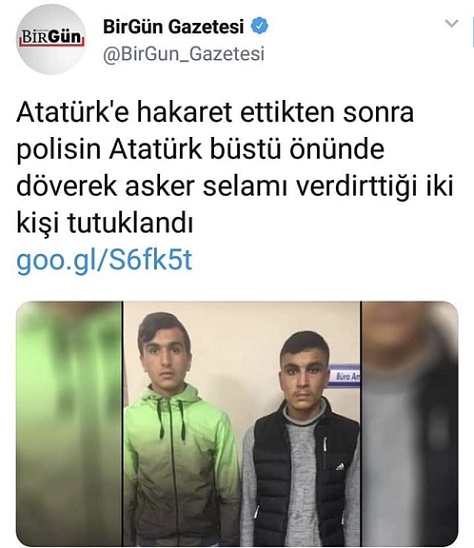
Task: Click the red-underlined BirGün logo text
Action: click(x=52, y=38)
